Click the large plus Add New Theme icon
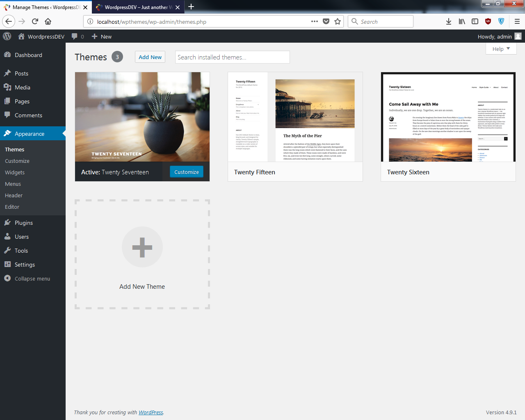Screen dimensions: 525x420 (142, 247)
